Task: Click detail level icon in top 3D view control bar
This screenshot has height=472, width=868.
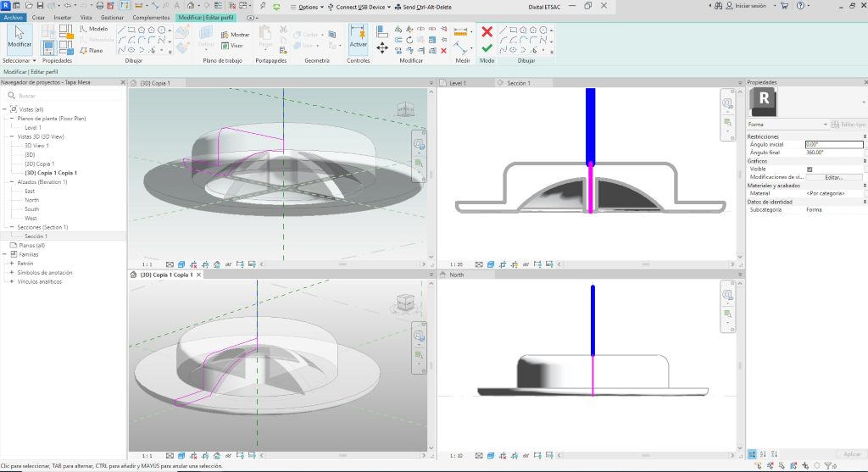Action: tap(170, 264)
